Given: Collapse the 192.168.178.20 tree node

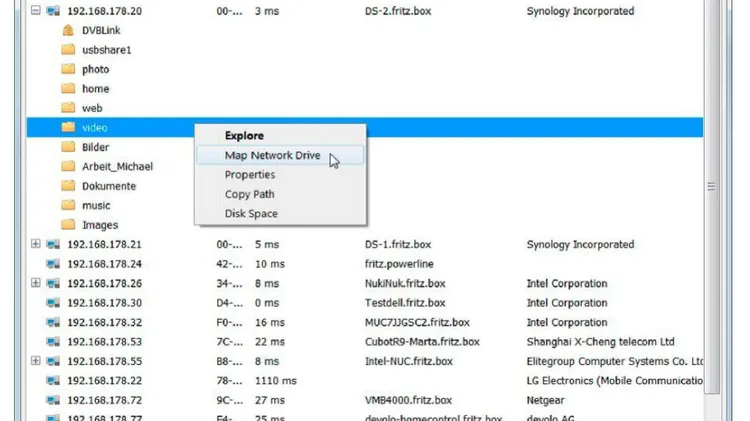Looking at the screenshot, I should click(x=35, y=10).
